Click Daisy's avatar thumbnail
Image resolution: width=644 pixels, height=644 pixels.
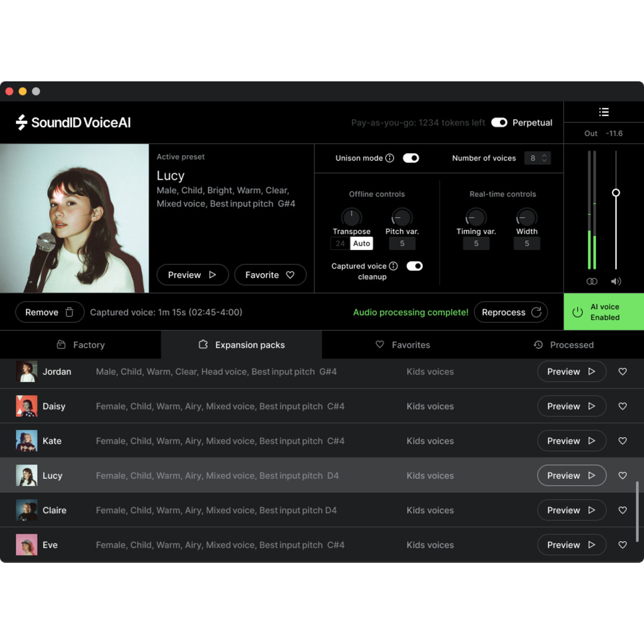coord(27,406)
